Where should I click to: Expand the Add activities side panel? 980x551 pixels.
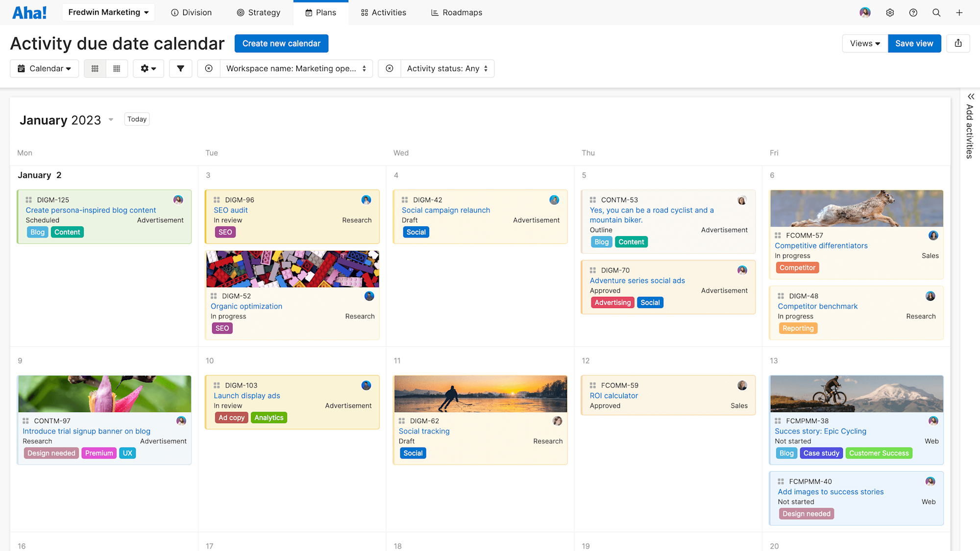coord(970,96)
